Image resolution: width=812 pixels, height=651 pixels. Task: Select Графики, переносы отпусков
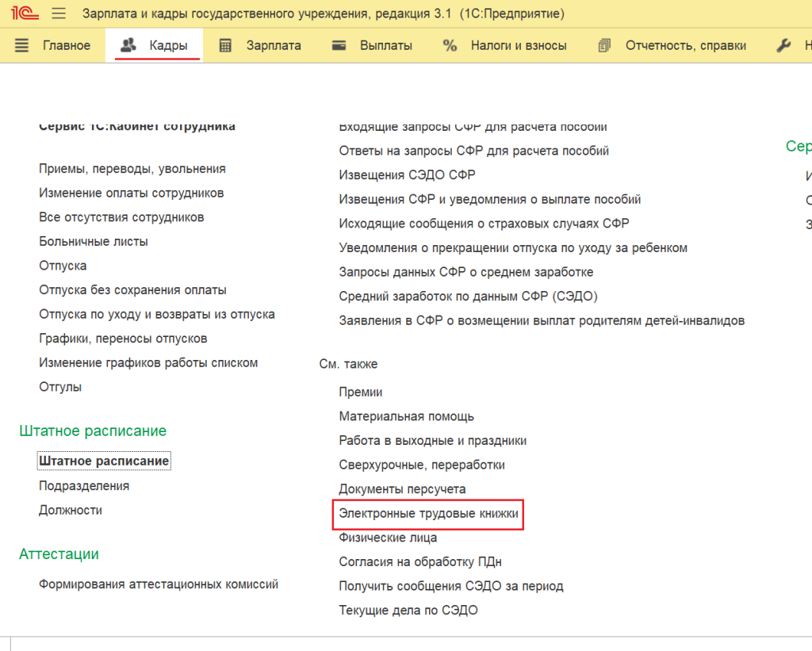[123, 339]
